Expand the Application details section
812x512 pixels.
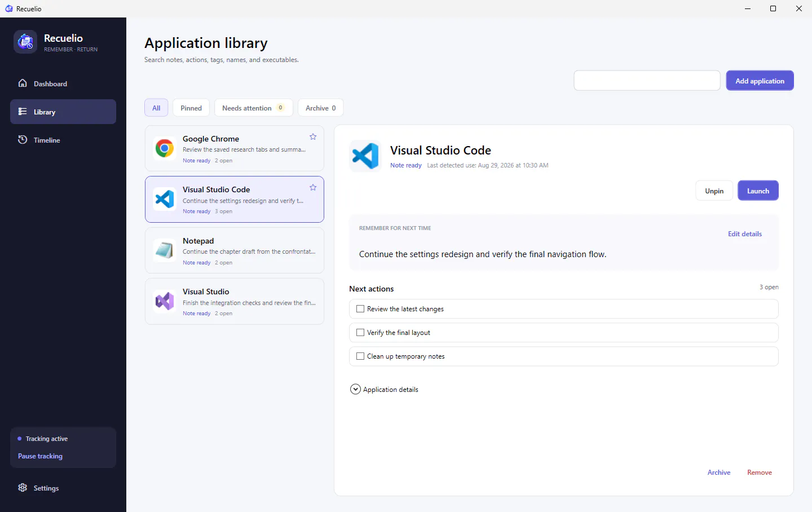pos(355,389)
